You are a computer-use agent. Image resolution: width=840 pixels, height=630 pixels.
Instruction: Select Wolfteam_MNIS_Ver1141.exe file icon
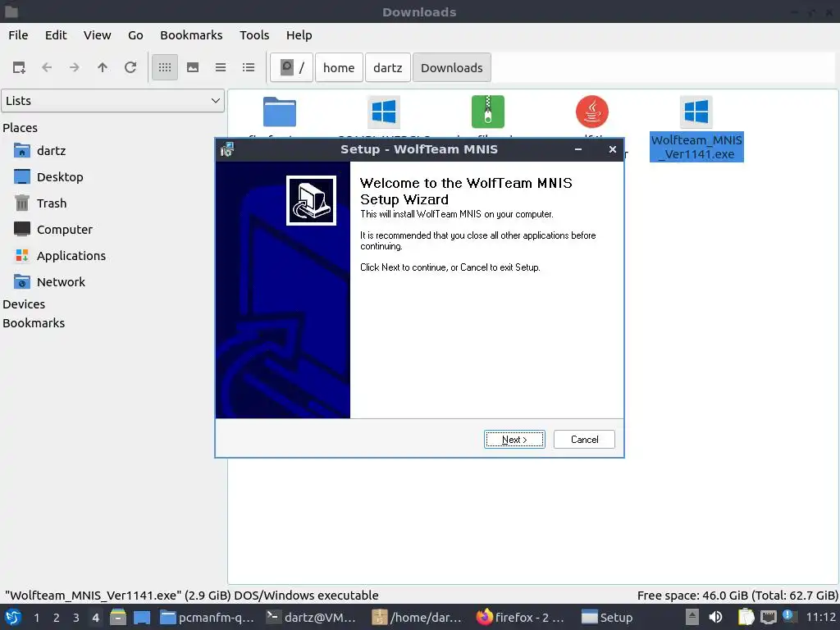click(696, 112)
